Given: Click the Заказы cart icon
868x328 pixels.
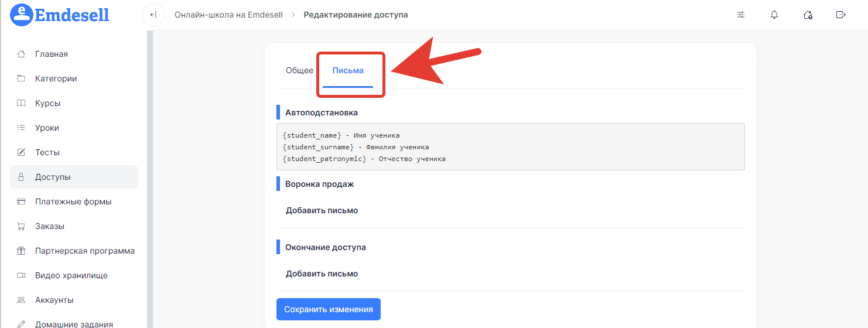Looking at the screenshot, I should click(x=21, y=226).
